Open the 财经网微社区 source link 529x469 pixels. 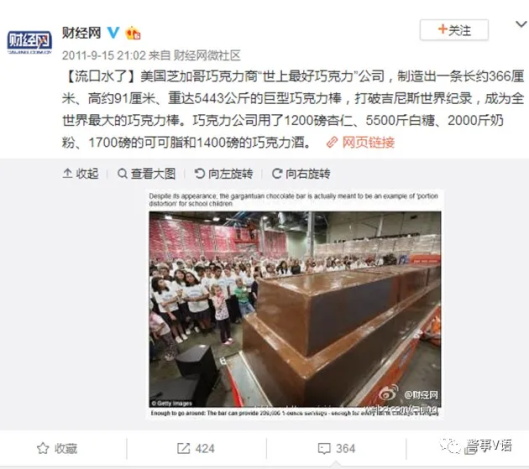pyautogui.click(x=206, y=55)
